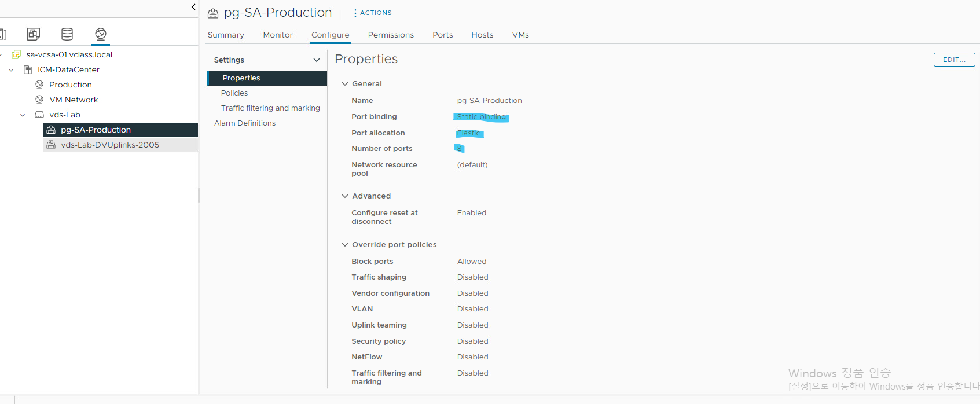Viewport: 980px width, 404px height.
Task: Click the port group icon beside the page title
Action: point(213,13)
